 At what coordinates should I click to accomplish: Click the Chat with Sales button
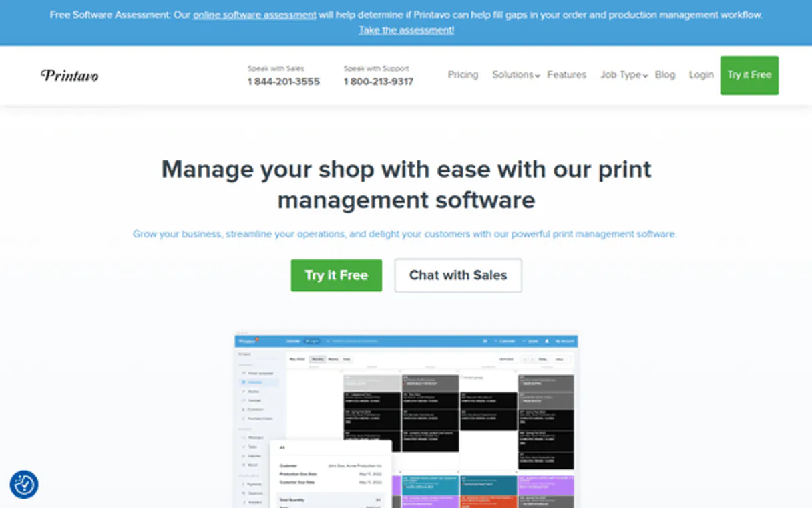click(458, 275)
